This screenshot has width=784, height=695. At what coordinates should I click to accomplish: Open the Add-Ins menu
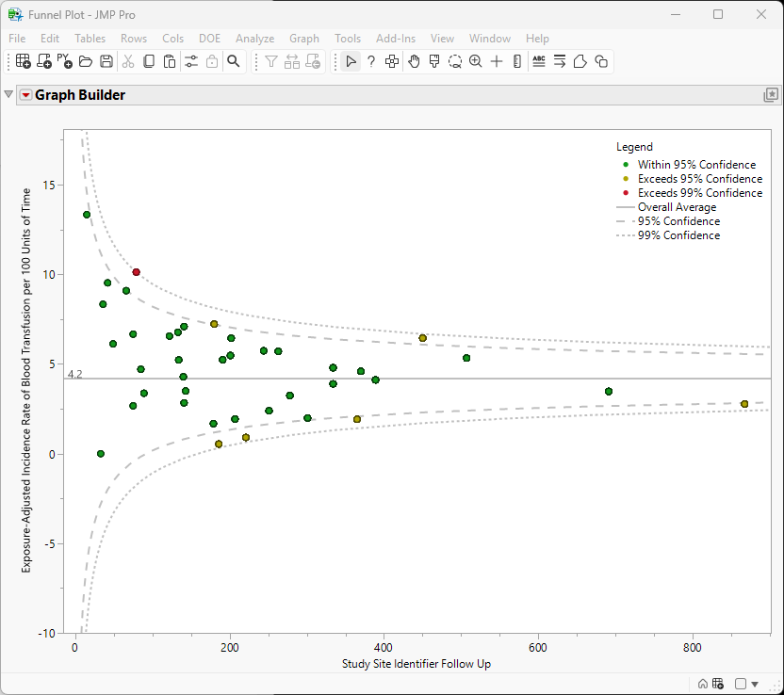pyautogui.click(x=396, y=39)
